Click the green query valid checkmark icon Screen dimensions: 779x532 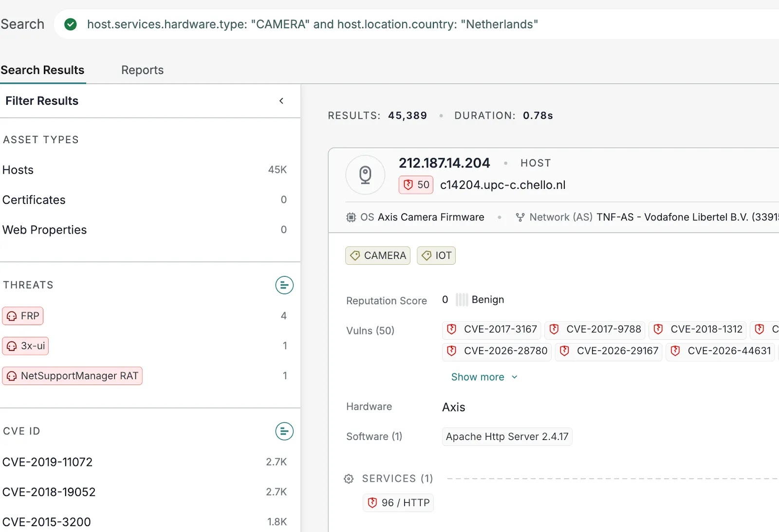tap(71, 24)
